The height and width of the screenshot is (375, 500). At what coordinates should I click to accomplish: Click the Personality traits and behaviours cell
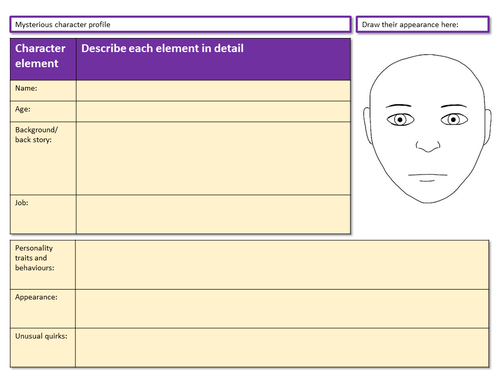(x=282, y=265)
